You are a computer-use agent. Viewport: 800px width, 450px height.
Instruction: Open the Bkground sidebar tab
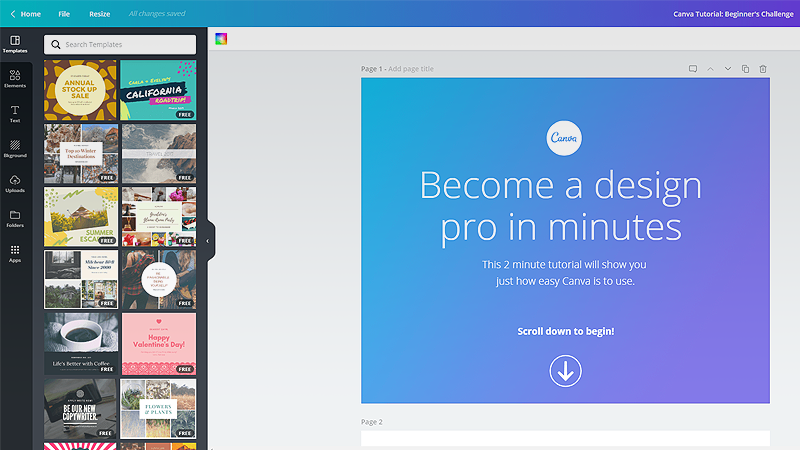[15, 149]
